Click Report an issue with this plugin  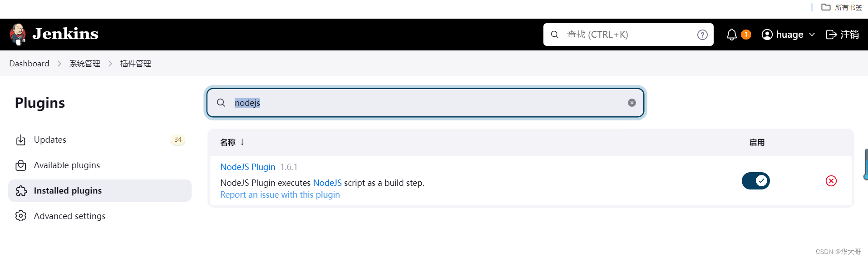click(x=280, y=194)
